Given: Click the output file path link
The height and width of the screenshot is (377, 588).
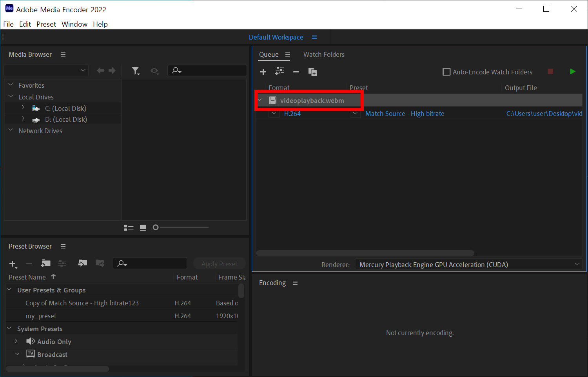Looking at the screenshot, I should pos(544,114).
